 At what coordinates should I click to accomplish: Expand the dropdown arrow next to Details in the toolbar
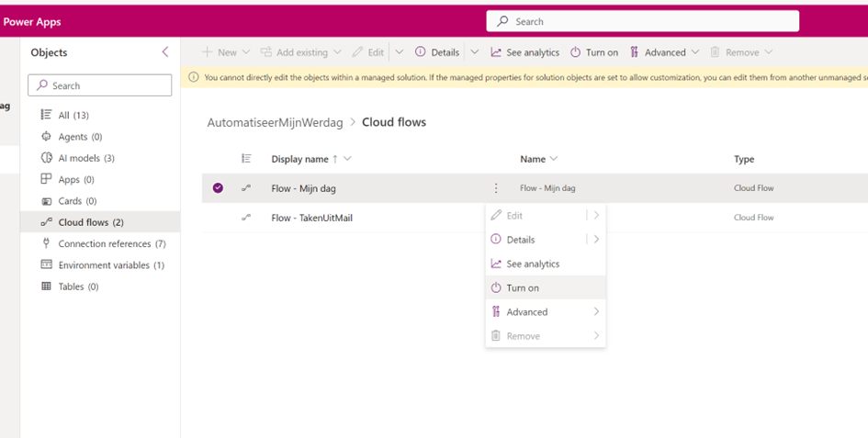tap(474, 52)
